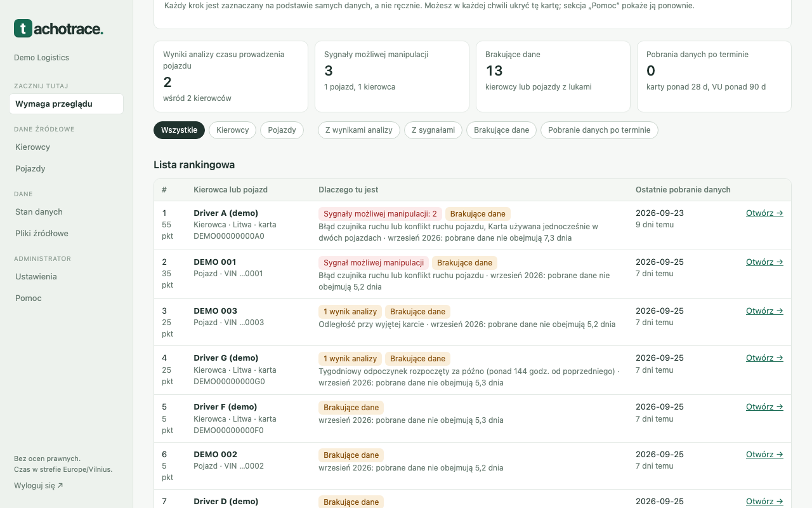Image resolution: width=812 pixels, height=508 pixels.
Task: Click the Brakujące dane summary card showing 13
Action: pos(553,76)
